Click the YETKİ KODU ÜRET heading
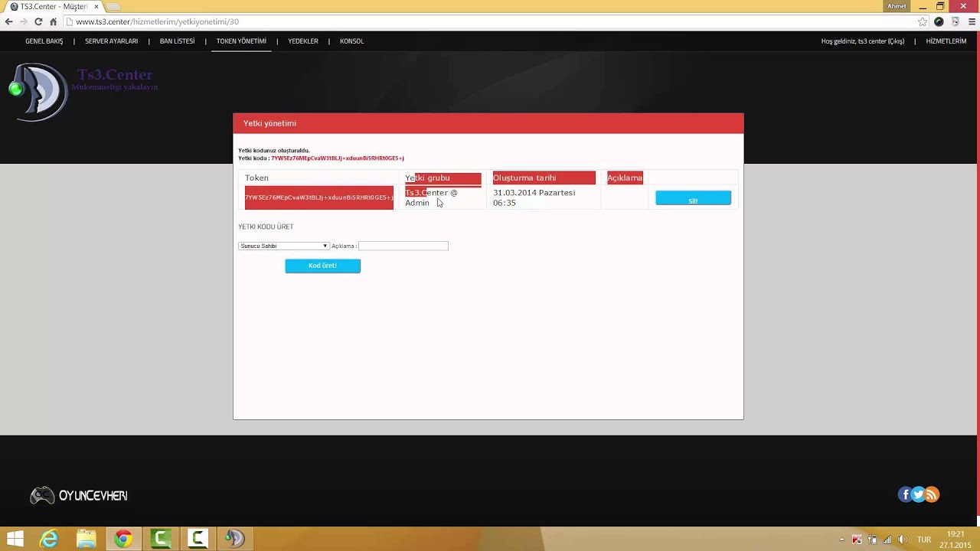The width and height of the screenshot is (980, 551). click(266, 227)
